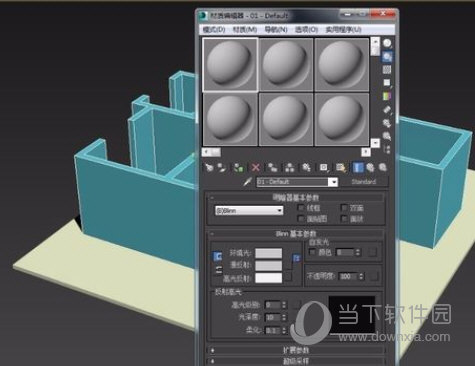Click the self-illumination value spinner arrows
This screenshot has width=475, height=366.
pos(357,252)
